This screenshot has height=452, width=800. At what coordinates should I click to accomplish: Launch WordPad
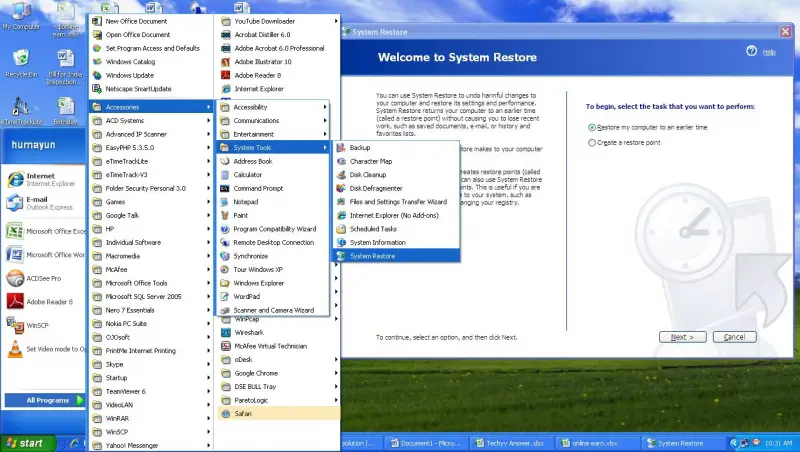point(273,296)
